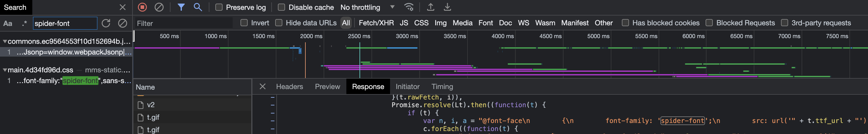Clear the network log
Screen dimensions: 868x134
(159, 7)
